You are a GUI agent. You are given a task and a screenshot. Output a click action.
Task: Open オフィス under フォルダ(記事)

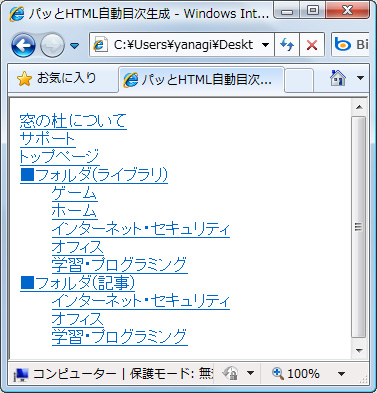(77, 319)
